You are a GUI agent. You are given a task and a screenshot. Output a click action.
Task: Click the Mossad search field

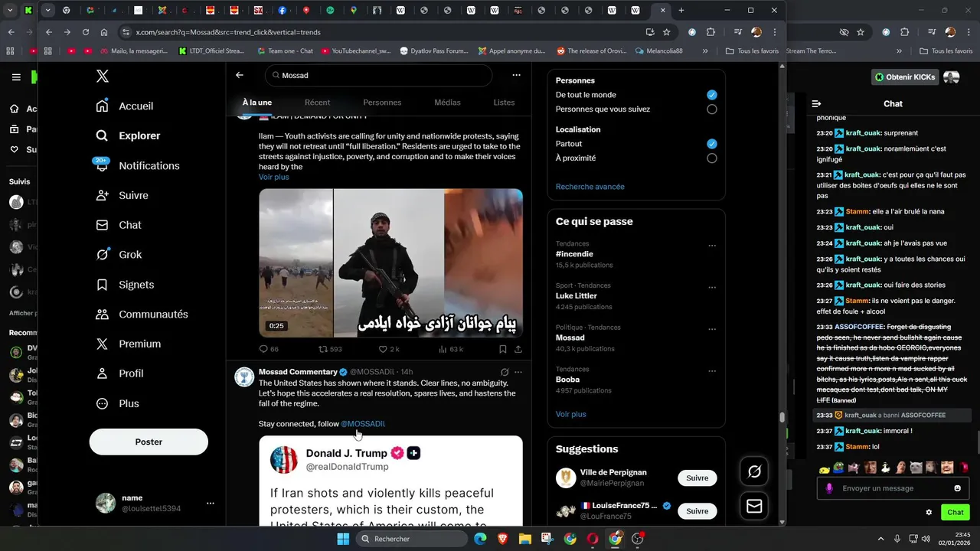(378, 75)
